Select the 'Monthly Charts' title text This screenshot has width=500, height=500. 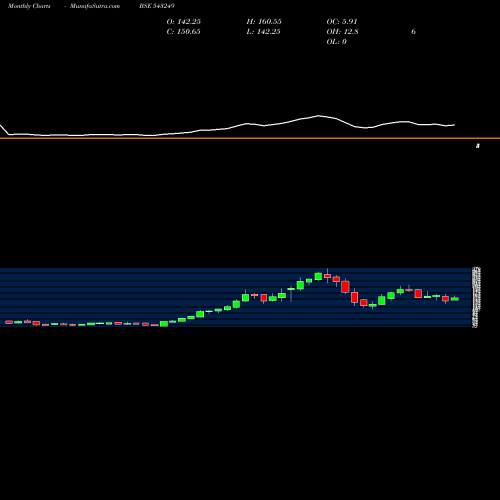pyautogui.click(x=29, y=6)
